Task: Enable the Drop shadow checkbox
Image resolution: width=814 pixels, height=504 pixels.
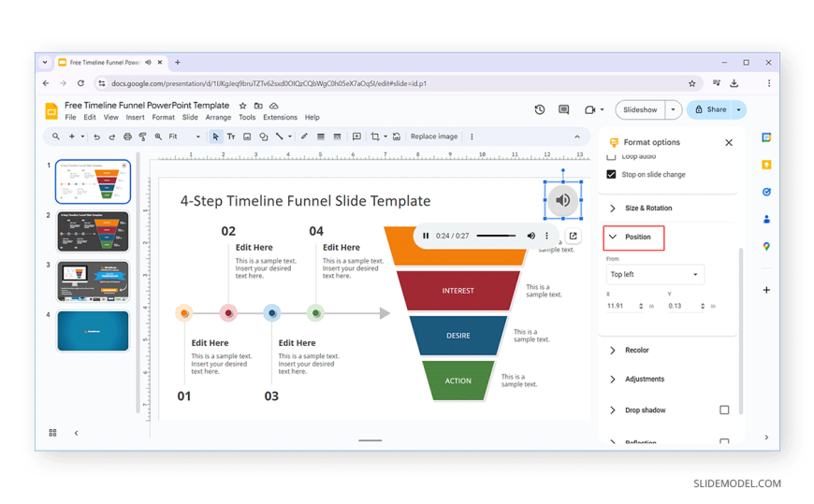Action: pyautogui.click(x=724, y=410)
